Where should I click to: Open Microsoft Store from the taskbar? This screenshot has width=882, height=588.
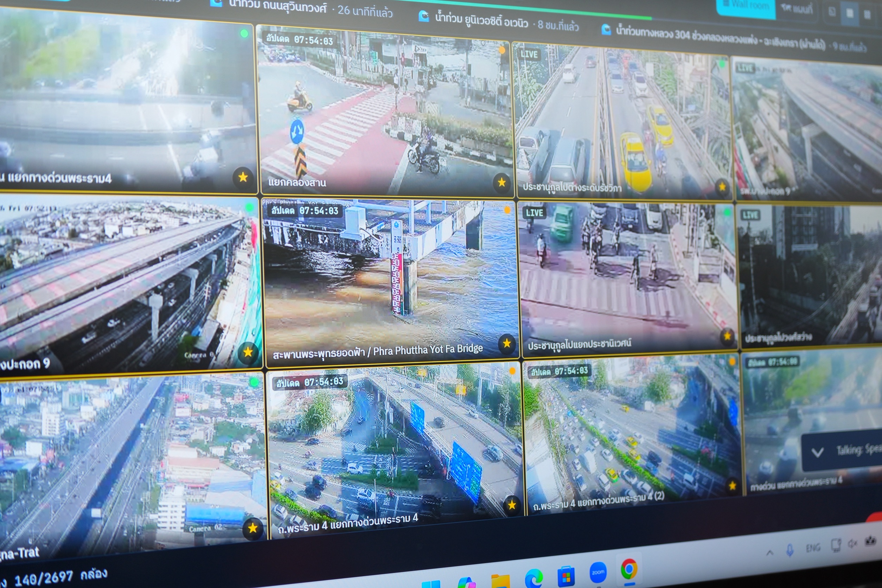point(566,576)
